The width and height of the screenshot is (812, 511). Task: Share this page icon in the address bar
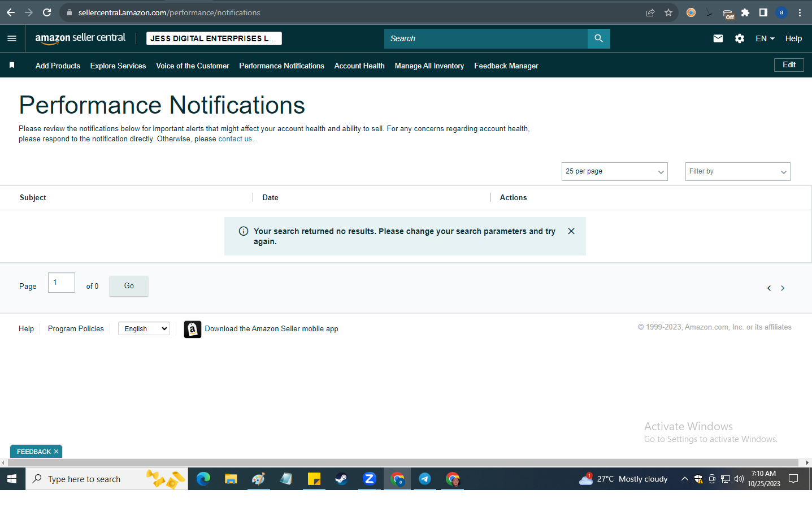coord(650,12)
